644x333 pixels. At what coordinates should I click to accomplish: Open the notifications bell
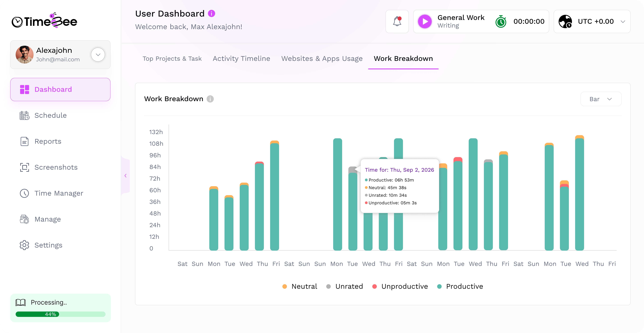pyautogui.click(x=397, y=21)
